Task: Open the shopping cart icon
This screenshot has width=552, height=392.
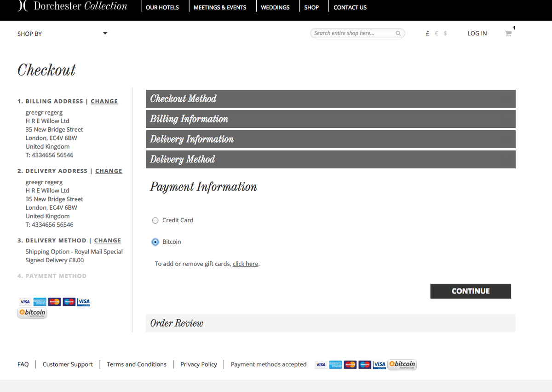Action: pos(508,34)
